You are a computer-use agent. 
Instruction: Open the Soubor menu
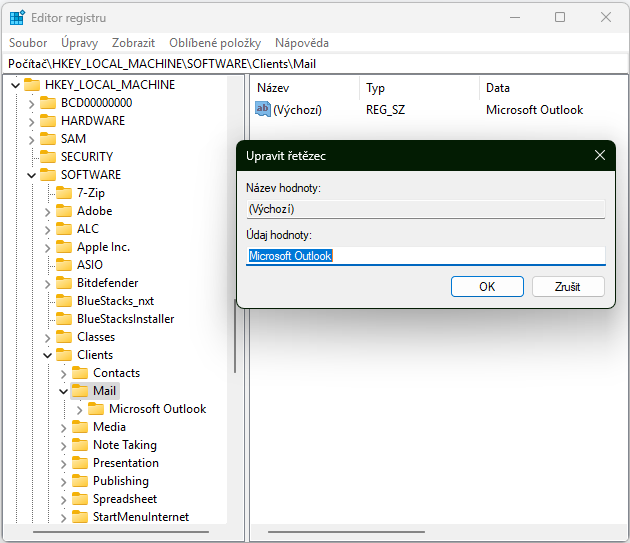[x=28, y=43]
